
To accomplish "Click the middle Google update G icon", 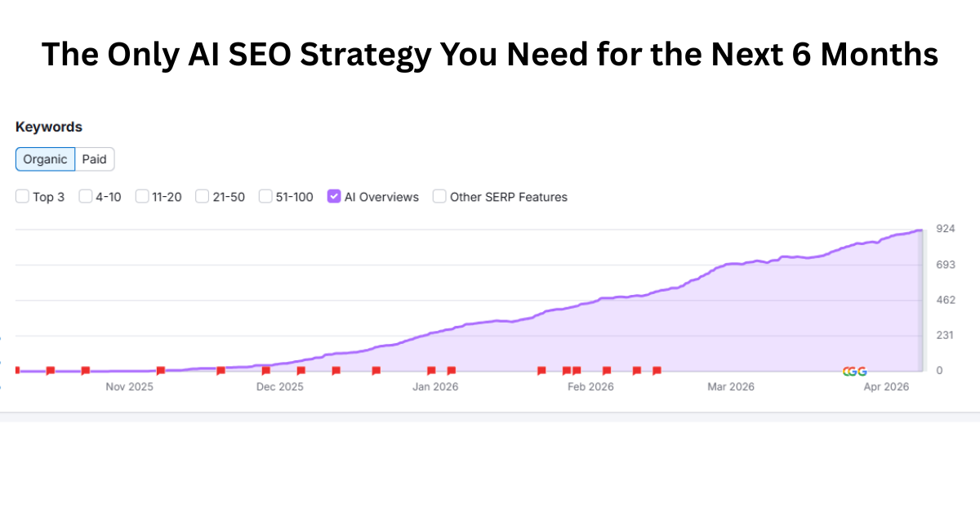I will click(x=853, y=371).
